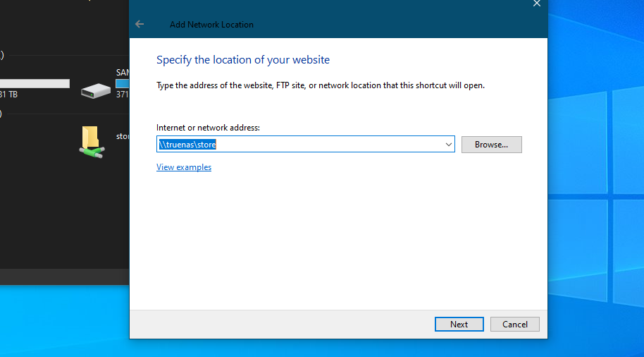644x357 pixels.
Task: Click the back arrow in the wizard header
Action: (x=140, y=24)
